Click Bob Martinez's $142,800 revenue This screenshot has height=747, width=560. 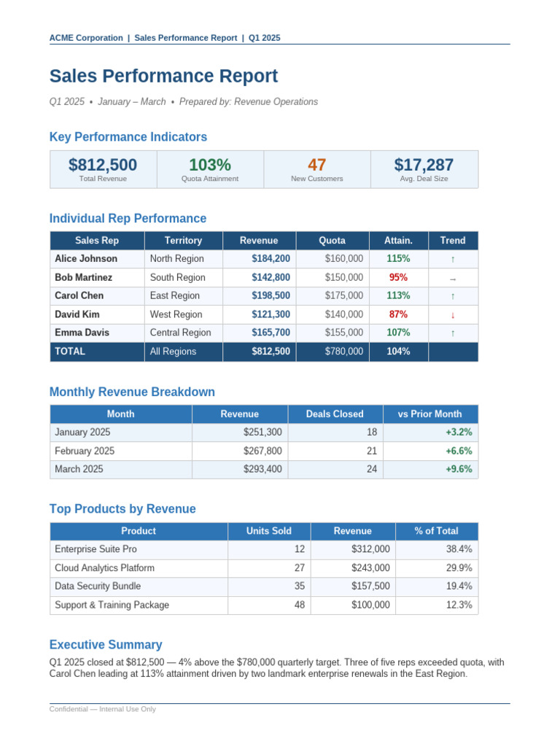click(x=271, y=277)
